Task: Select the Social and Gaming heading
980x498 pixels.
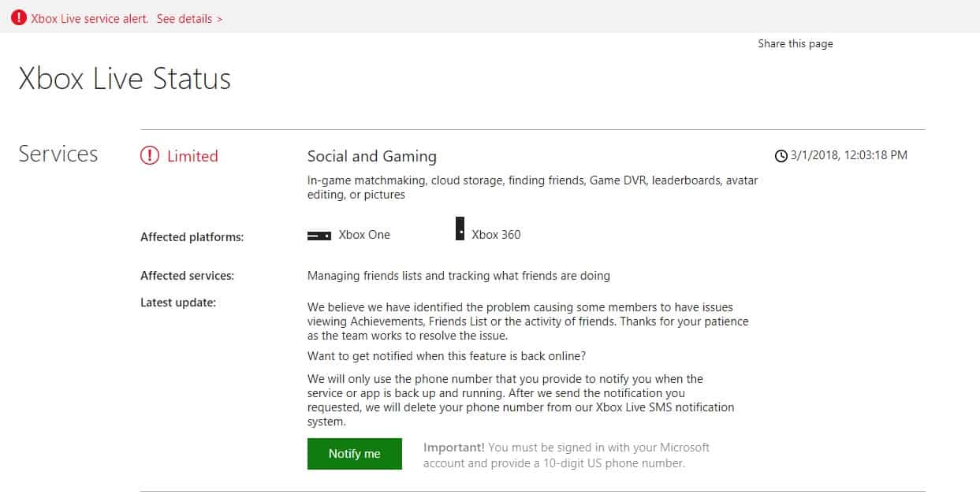Action: [x=371, y=156]
